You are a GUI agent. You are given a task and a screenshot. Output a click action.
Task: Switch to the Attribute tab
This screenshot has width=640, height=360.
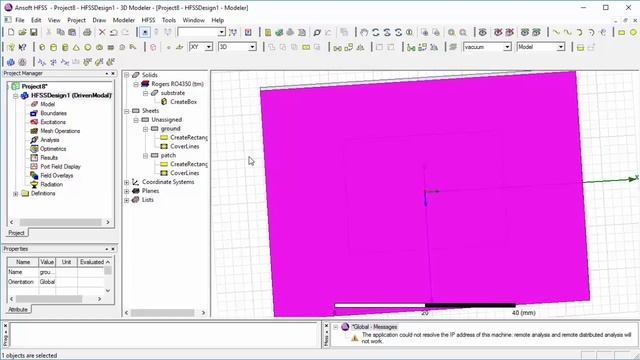coord(18,309)
